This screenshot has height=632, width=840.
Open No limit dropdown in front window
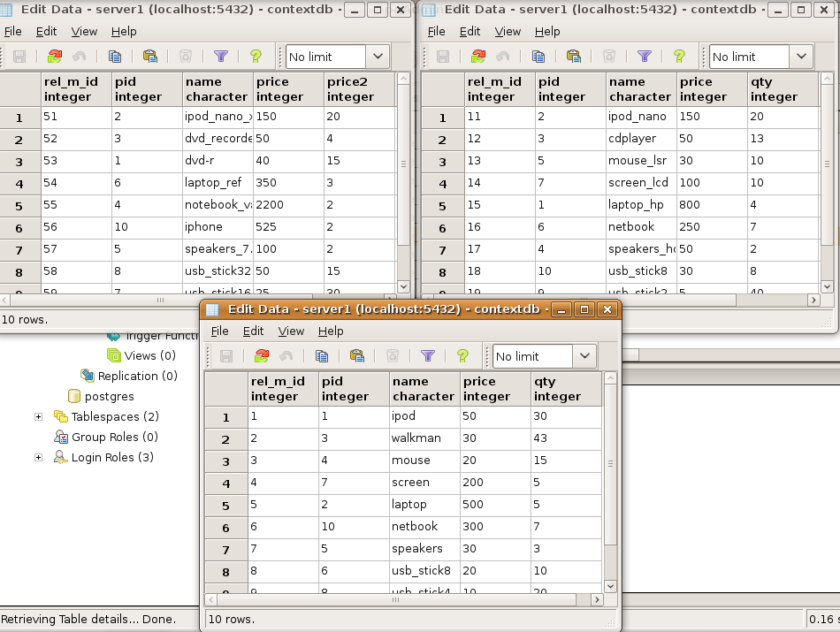(585, 356)
